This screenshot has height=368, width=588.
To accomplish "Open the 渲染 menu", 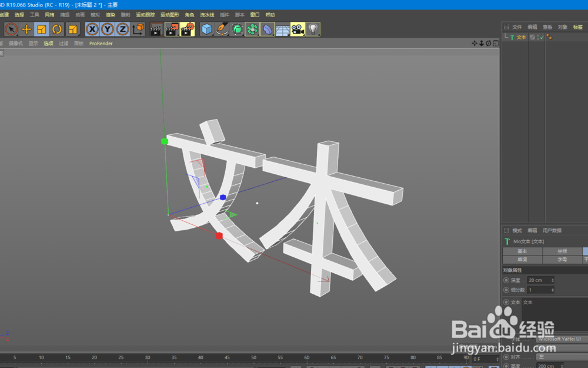I will 109,15.
